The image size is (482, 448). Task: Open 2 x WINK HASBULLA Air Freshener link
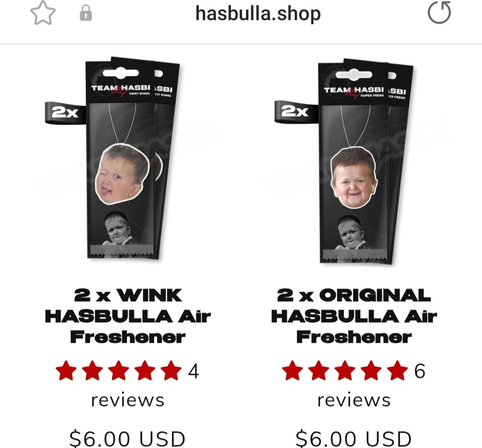[x=128, y=316]
